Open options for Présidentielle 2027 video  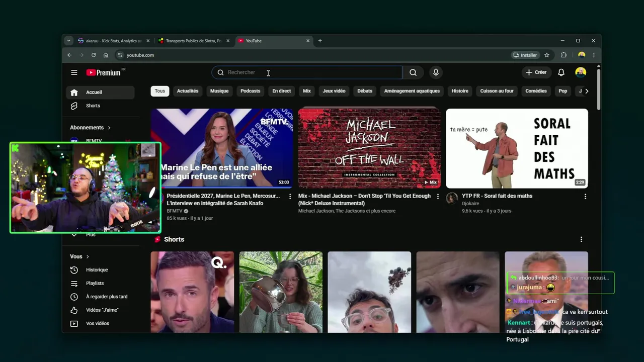(290, 197)
